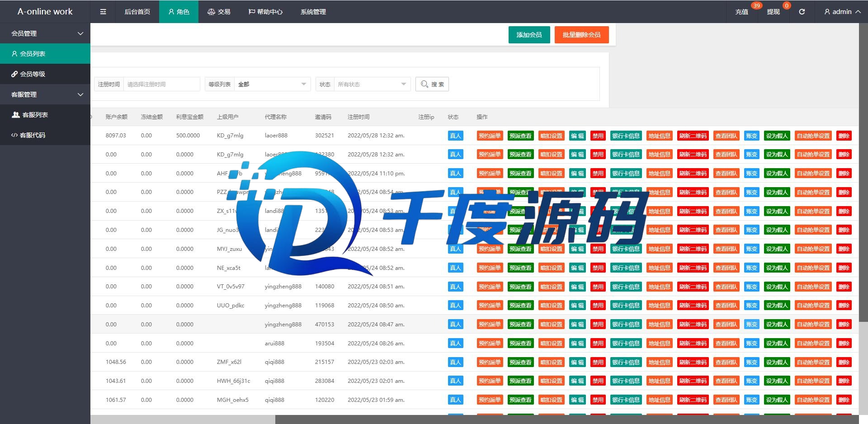Click 暗扣设置 for invite code 302521 row

click(x=552, y=136)
